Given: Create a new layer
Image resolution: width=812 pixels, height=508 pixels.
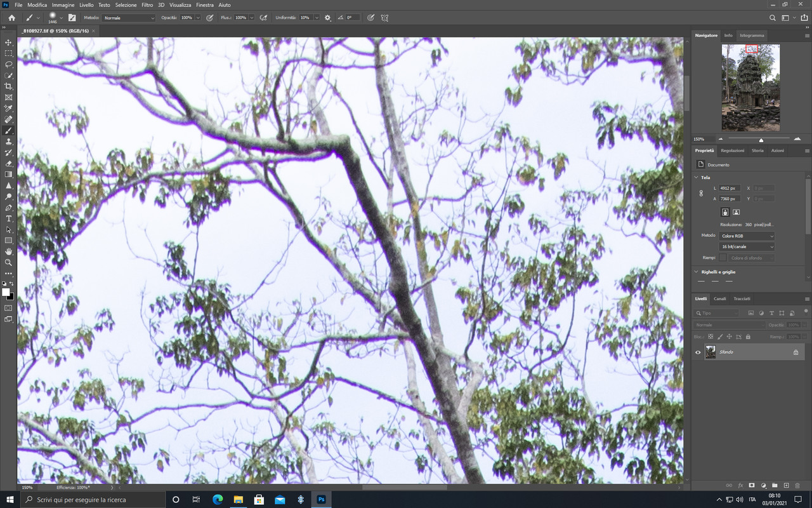Looking at the screenshot, I should (787, 485).
